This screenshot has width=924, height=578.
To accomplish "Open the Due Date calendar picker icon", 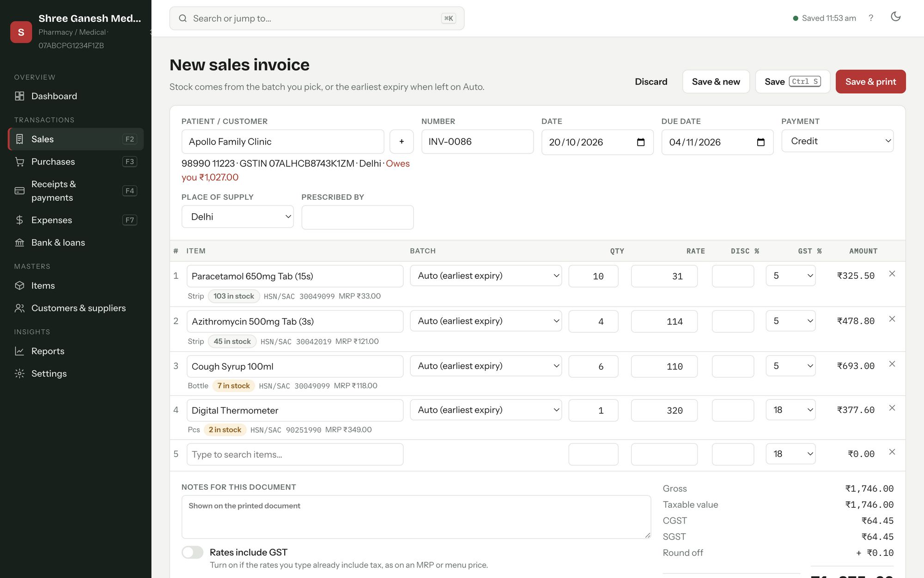I will [760, 142].
